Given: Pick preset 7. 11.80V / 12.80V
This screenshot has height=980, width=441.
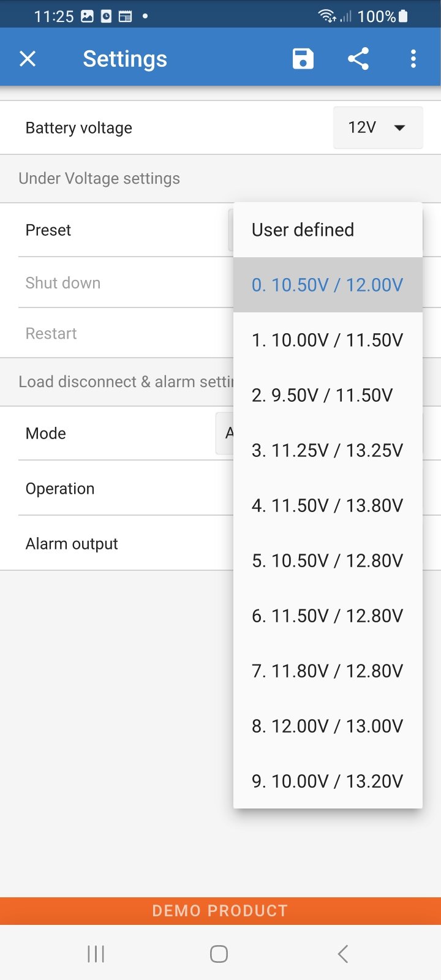Looking at the screenshot, I should tap(328, 671).
